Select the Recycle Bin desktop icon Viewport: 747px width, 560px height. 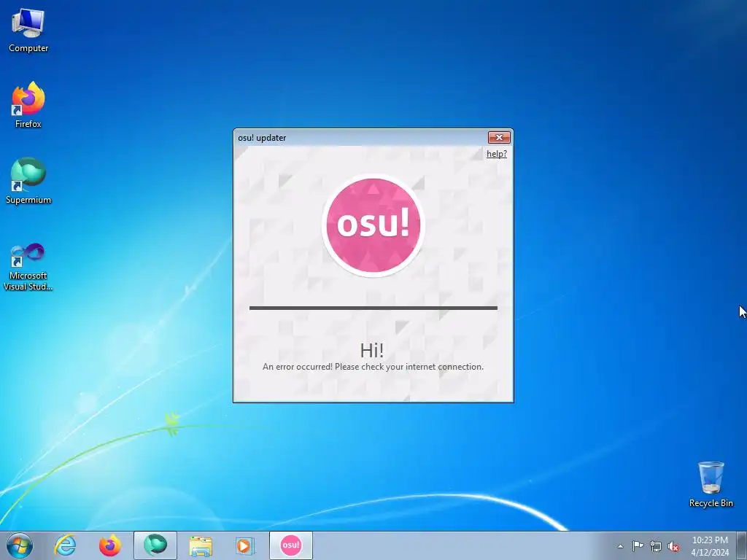[711, 484]
